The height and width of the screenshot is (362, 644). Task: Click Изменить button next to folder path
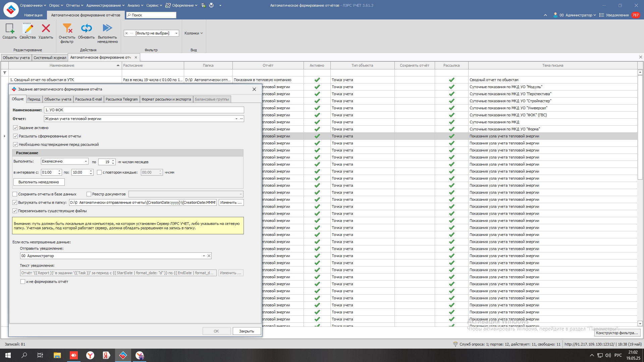231,202
